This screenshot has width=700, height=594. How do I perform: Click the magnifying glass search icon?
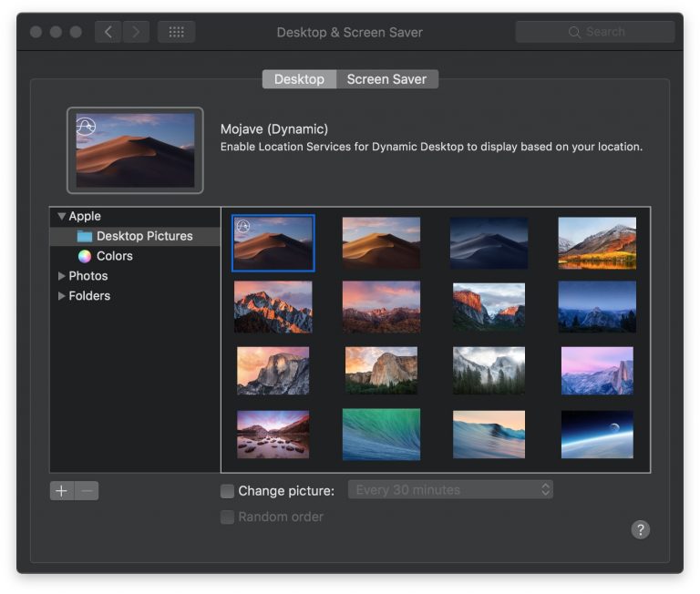tap(574, 32)
